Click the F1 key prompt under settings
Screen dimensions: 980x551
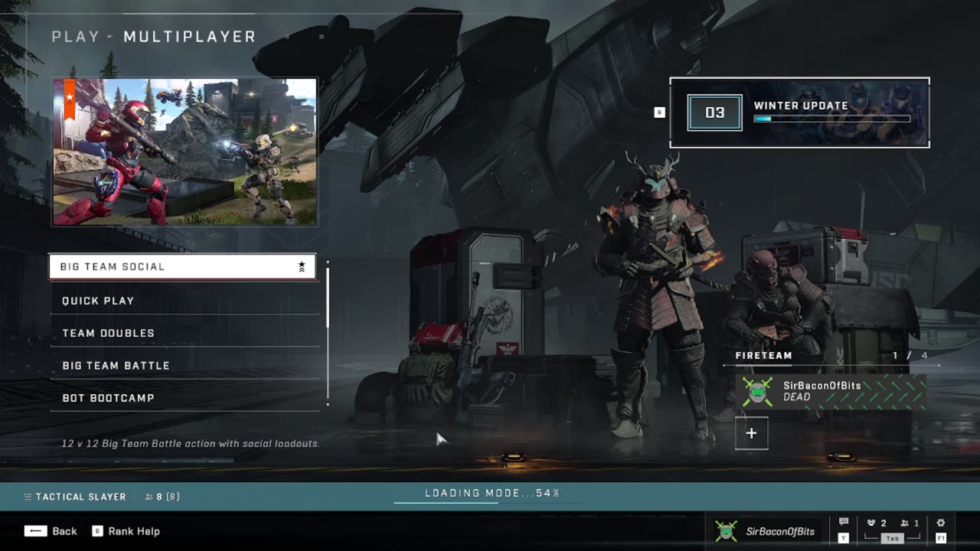941,538
